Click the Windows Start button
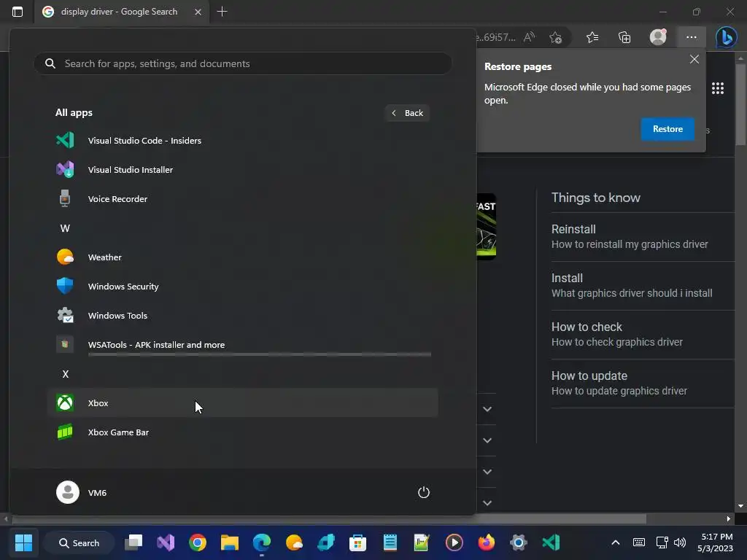This screenshot has height=560, width=747. point(23,542)
